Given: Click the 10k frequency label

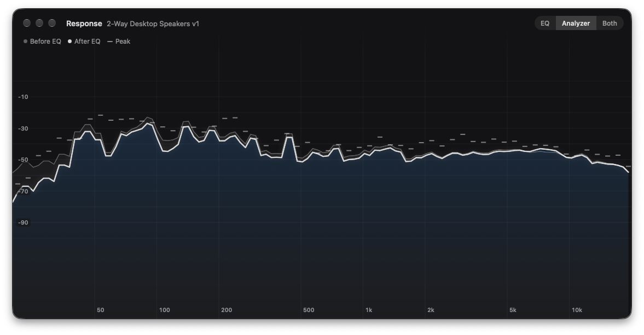Looking at the screenshot, I should (577, 310).
